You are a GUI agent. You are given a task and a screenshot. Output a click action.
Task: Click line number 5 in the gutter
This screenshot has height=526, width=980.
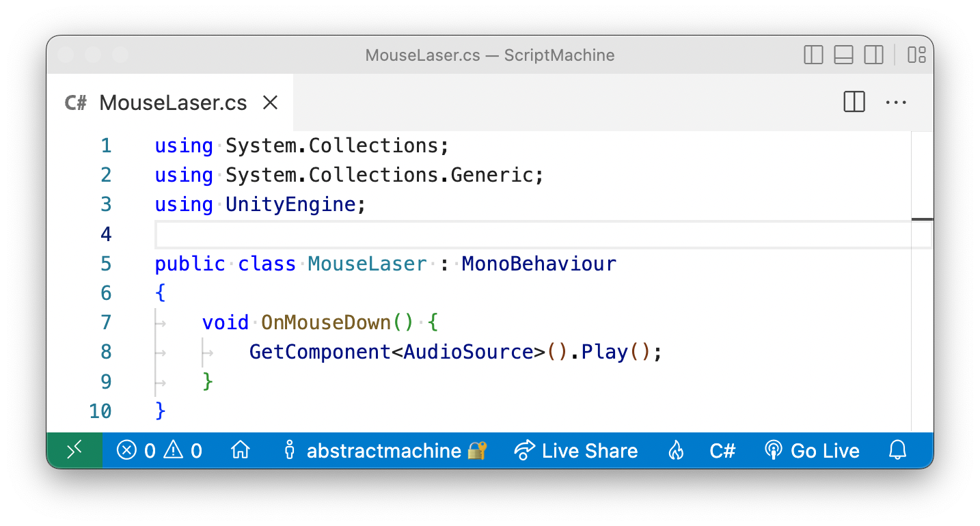tap(106, 263)
